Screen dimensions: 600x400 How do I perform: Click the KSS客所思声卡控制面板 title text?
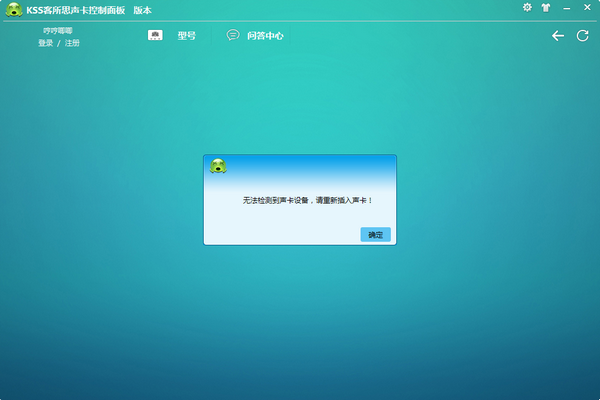(x=75, y=9)
